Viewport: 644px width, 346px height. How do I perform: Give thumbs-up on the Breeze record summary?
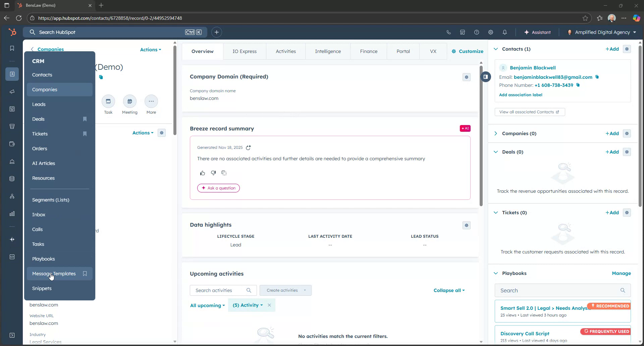click(203, 173)
